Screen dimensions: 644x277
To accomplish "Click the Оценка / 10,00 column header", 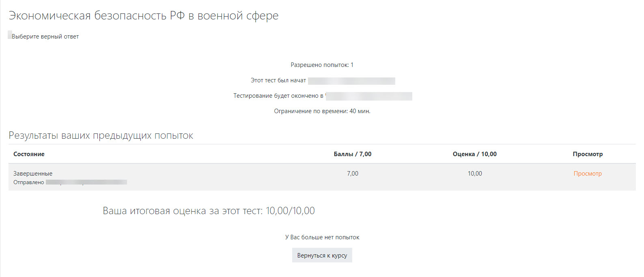I will tap(474, 154).
